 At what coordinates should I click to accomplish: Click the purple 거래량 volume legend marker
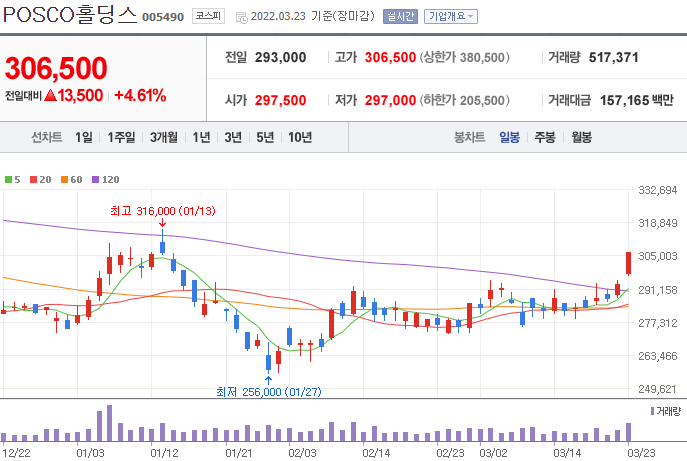(652, 411)
